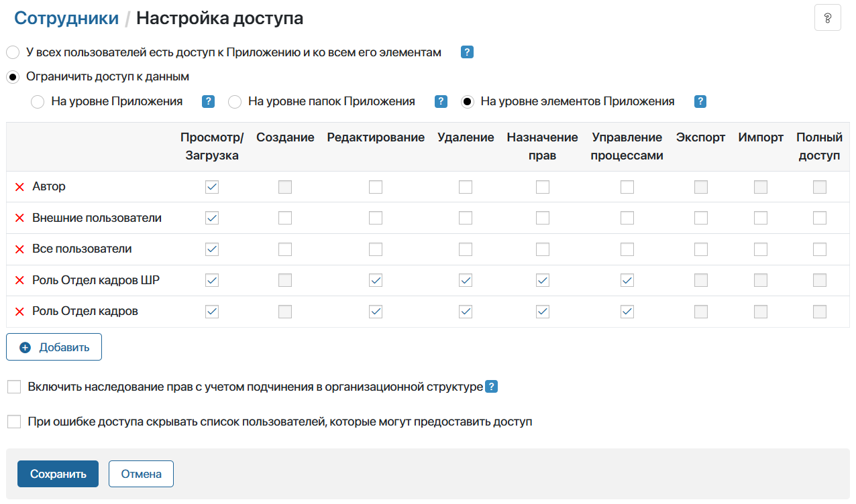Check Создание for Внешние пользователи

point(285,218)
